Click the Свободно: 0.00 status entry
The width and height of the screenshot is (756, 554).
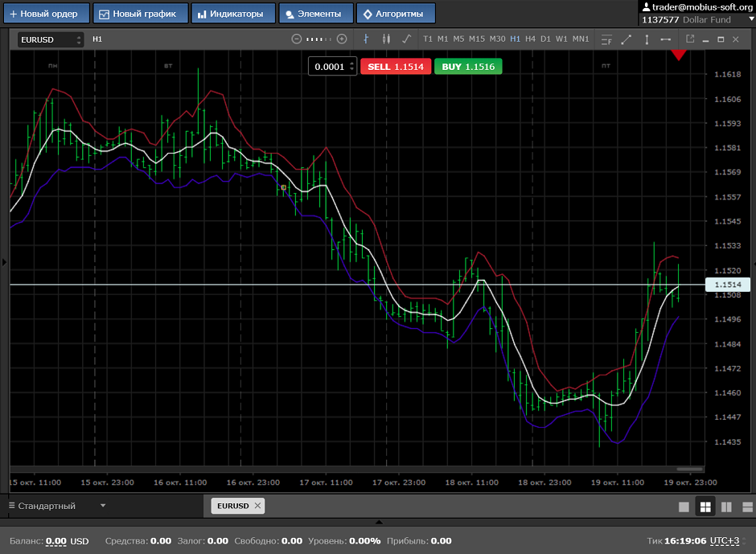(268, 541)
